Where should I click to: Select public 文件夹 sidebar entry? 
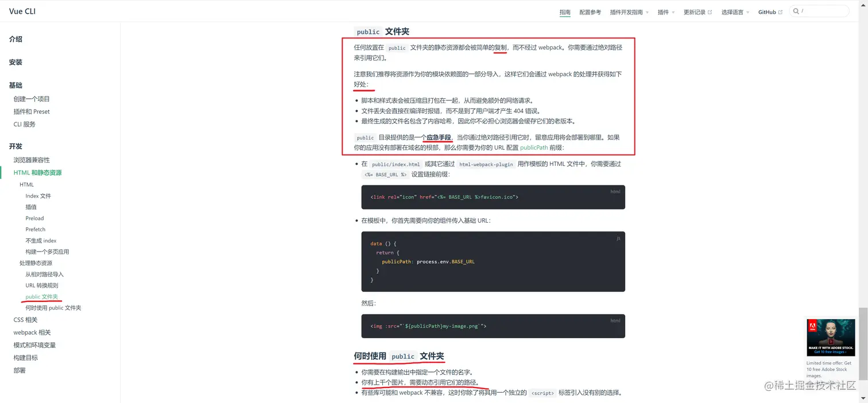[42, 296]
